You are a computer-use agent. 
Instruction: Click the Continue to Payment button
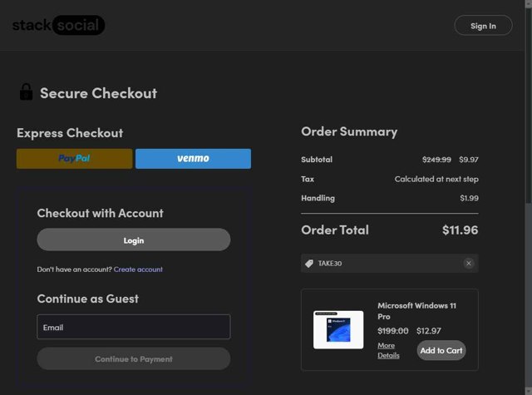134,358
